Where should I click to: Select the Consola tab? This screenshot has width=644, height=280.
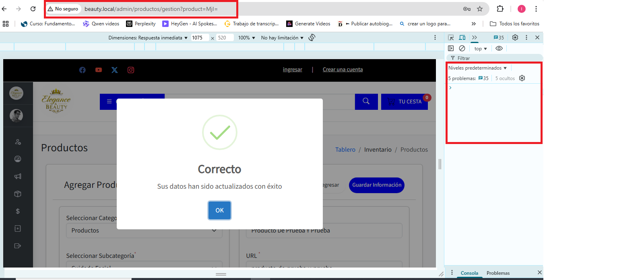pyautogui.click(x=469, y=273)
